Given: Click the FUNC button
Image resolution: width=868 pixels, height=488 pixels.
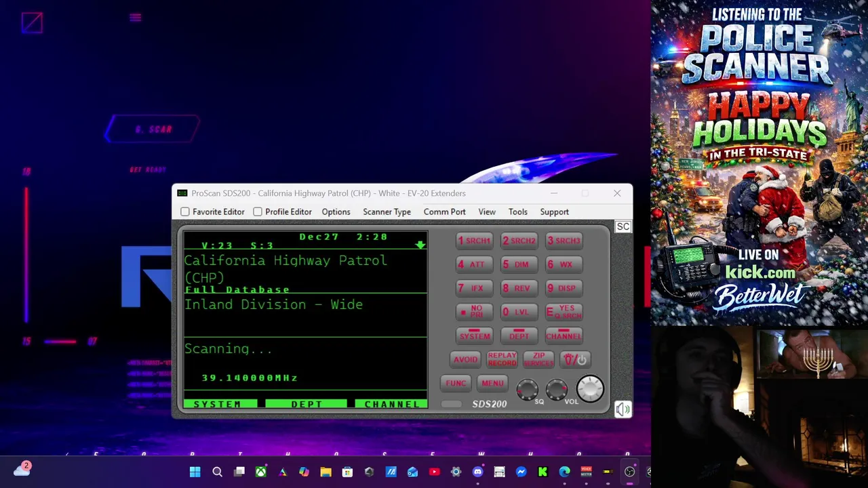Looking at the screenshot, I should pyautogui.click(x=456, y=383).
